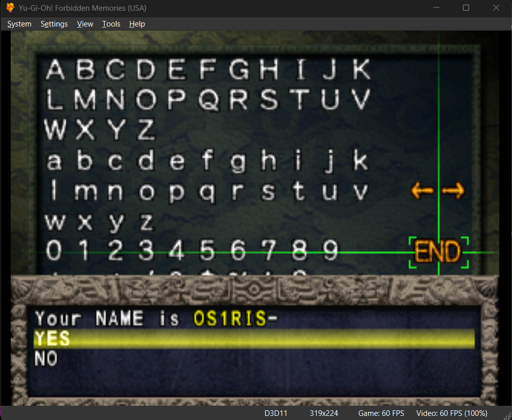Pick uppercase letter H
The width and height of the screenshot is (512, 420).
[x=269, y=69]
